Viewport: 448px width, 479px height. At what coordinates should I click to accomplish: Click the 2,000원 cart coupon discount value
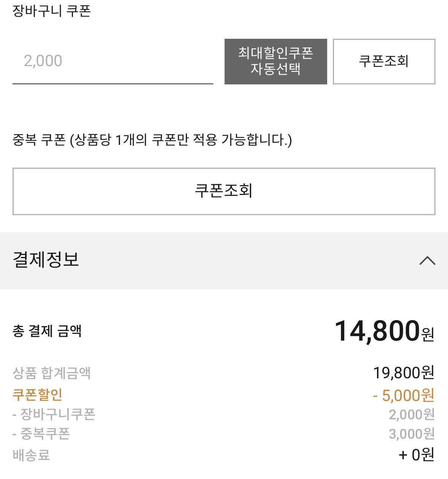click(411, 414)
